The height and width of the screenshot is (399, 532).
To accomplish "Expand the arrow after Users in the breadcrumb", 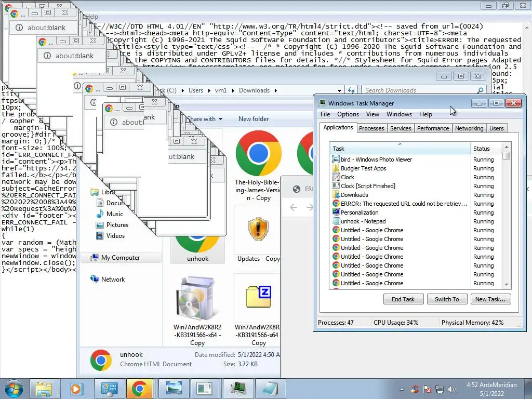I will (x=209, y=90).
